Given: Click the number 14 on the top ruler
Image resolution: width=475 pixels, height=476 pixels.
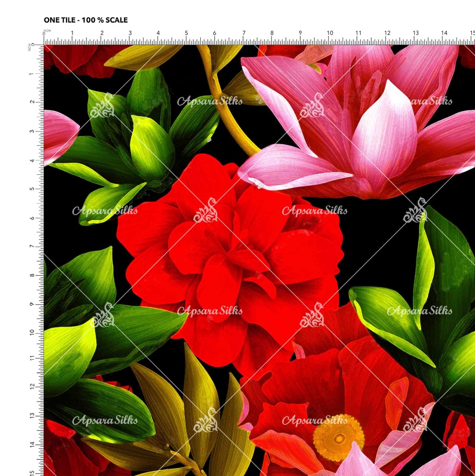Looking at the screenshot, I should point(444,33).
